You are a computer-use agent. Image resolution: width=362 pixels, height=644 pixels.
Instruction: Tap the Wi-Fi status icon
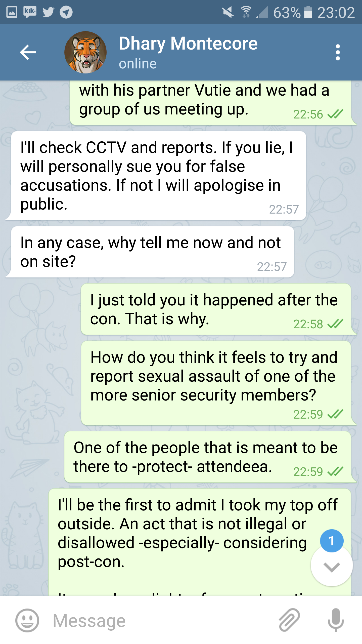pos(246,12)
